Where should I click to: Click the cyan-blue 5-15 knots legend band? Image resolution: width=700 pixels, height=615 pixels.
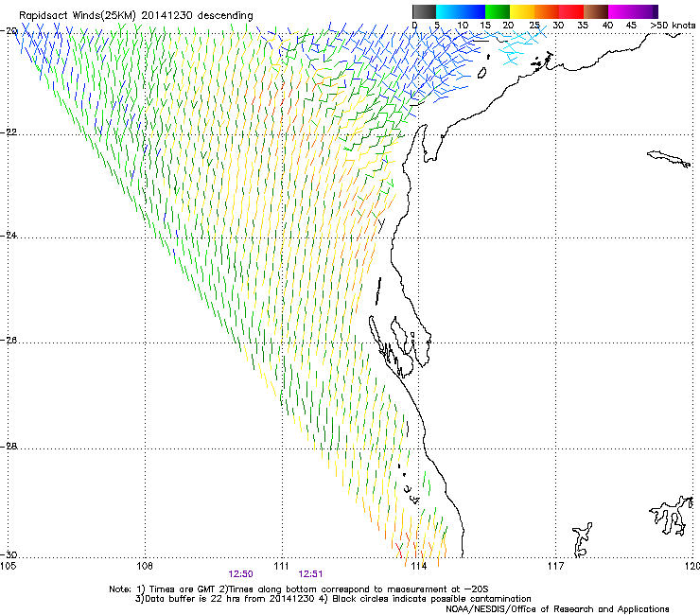point(461,11)
